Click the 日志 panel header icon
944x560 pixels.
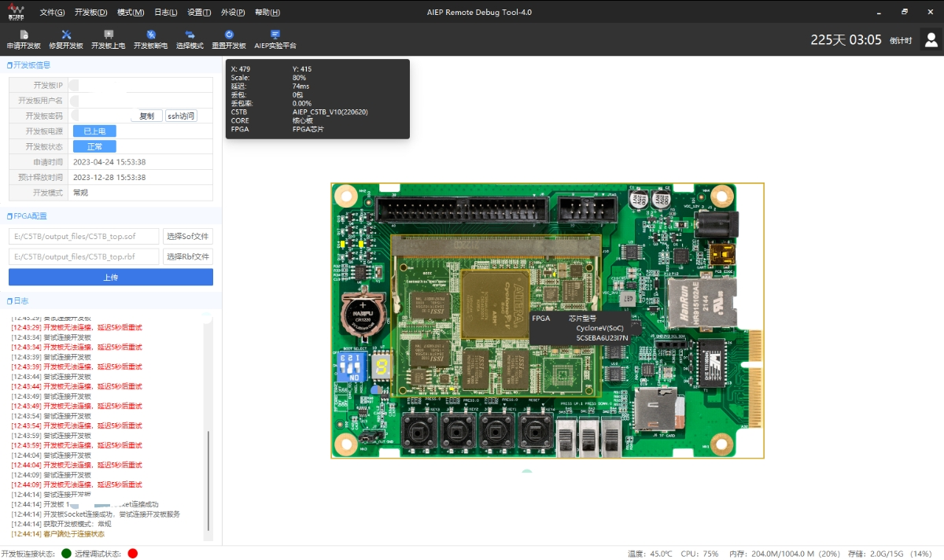[x=9, y=301]
